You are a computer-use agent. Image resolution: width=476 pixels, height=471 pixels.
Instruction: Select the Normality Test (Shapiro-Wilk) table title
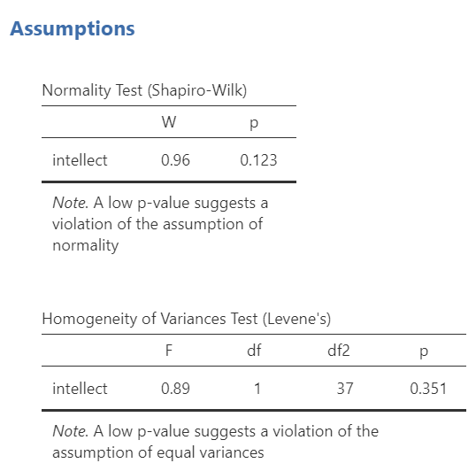point(144,90)
